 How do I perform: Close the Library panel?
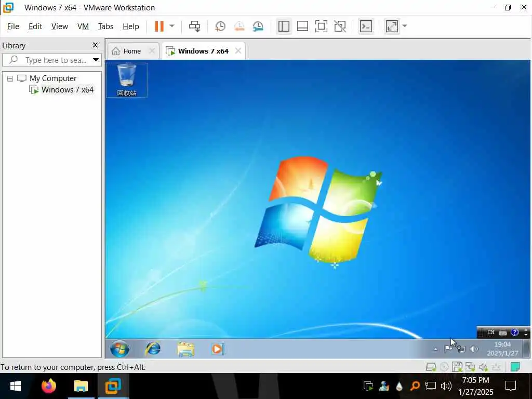click(96, 45)
